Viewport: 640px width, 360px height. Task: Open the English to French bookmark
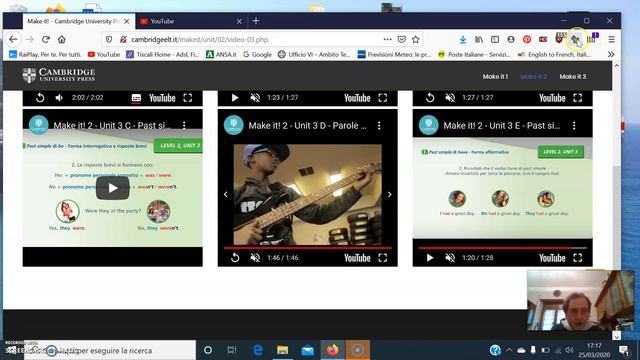coord(554,54)
